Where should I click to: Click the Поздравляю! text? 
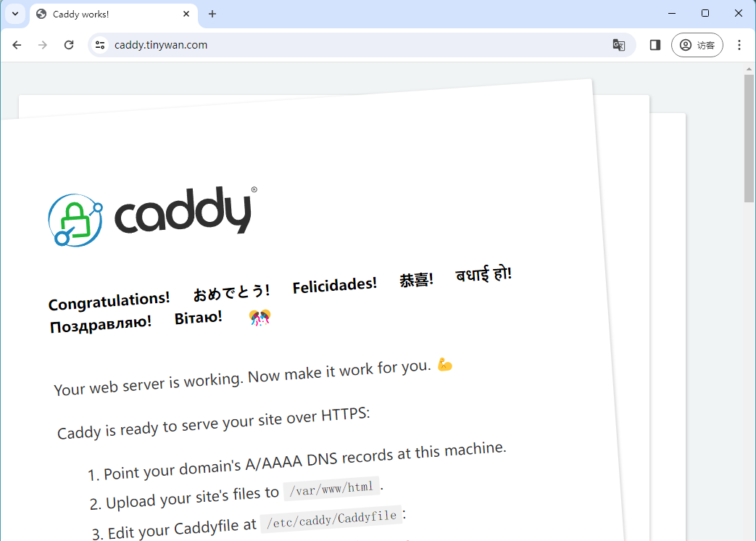100,324
